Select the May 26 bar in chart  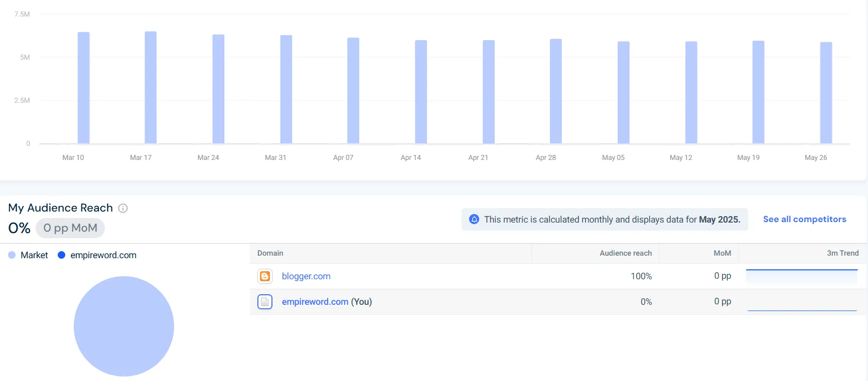click(x=826, y=93)
